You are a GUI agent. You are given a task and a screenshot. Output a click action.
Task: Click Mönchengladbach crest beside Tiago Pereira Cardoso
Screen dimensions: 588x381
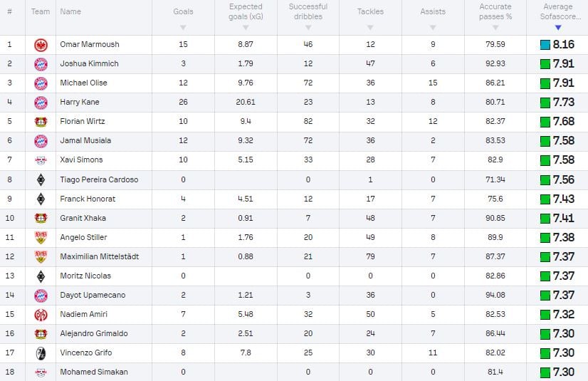pos(41,180)
